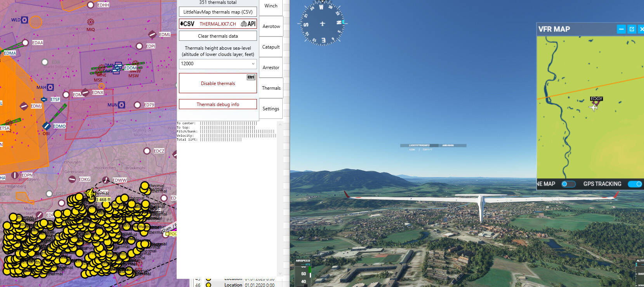This screenshot has height=287, width=644.
Task: Select the ETSF military airfield icon
Action: [44, 99]
